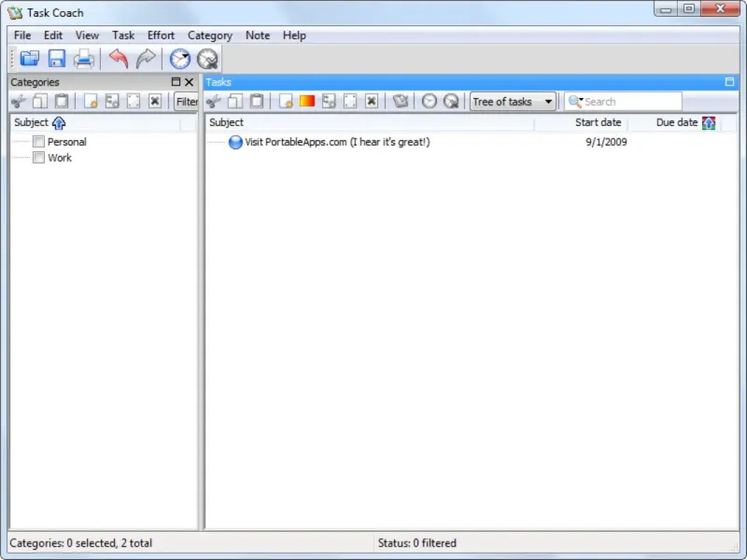Click Copy icon in Tasks toolbar
747x560 pixels.
pyautogui.click(x=235, y=101)
